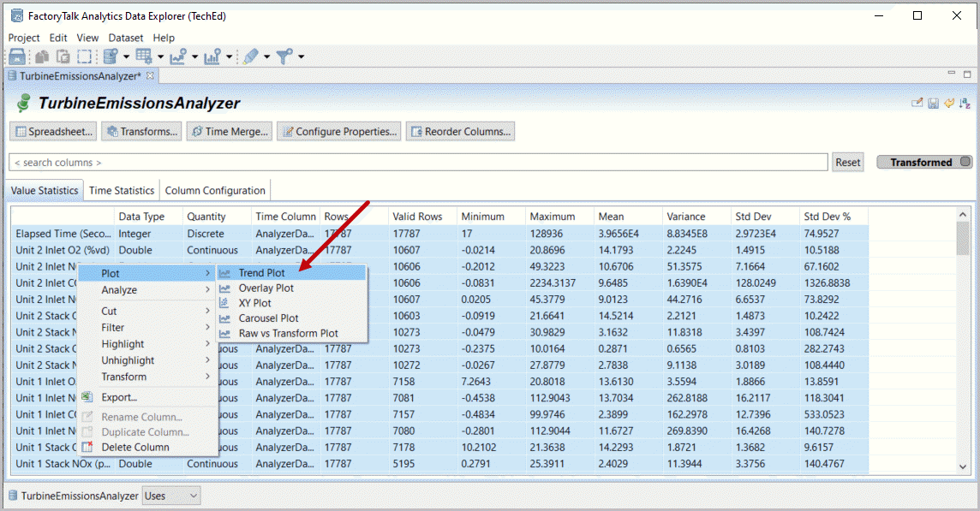Choose Trend Plot from the Plot submenu

tap(261, 273)
